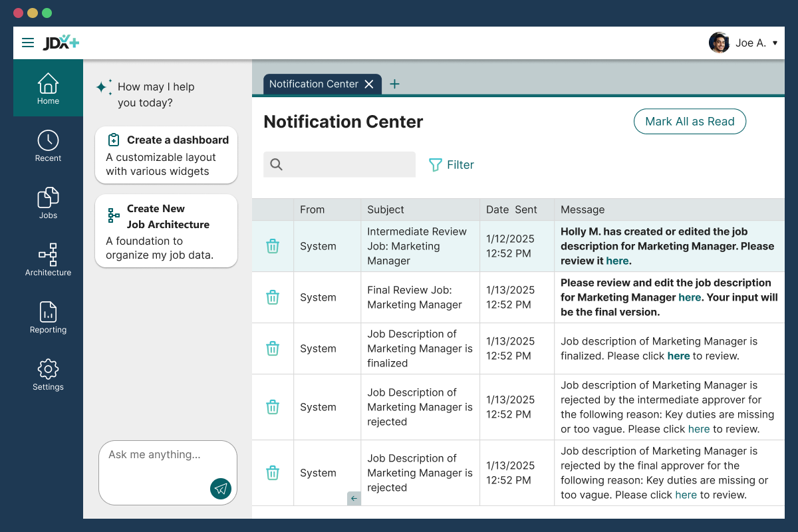798x532 pixels.
Task: Open the hamburger navigation menu
Action: [x=28, y=42]
